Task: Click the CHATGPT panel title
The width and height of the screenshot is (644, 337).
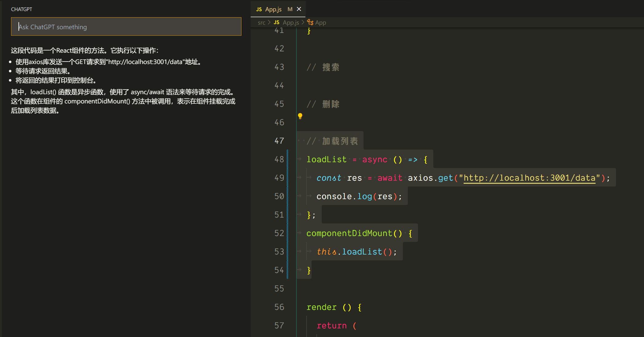Action: tap(22, 9)
